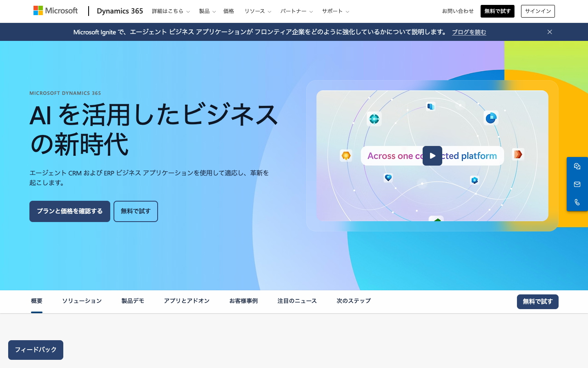This screenshot has height=368, width=588.
Task: Click the プランと価格を確認する button
Action: [x=70, y=211]
